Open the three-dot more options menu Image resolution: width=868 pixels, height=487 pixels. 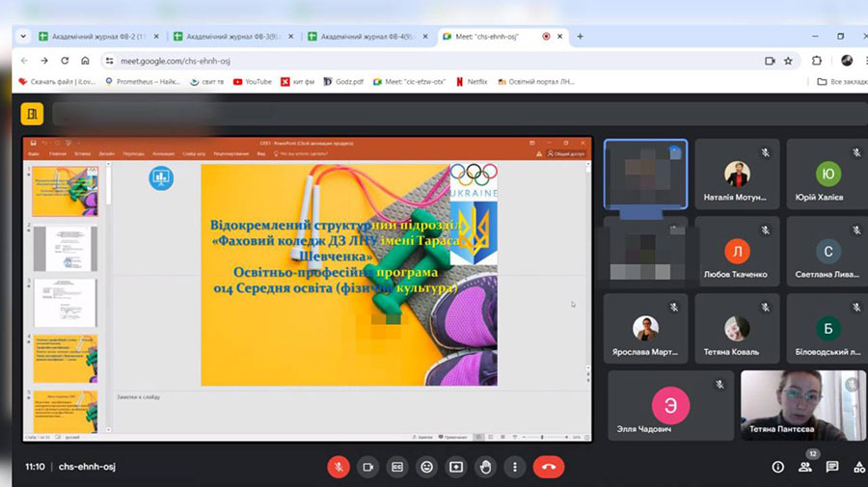(515, 467)
